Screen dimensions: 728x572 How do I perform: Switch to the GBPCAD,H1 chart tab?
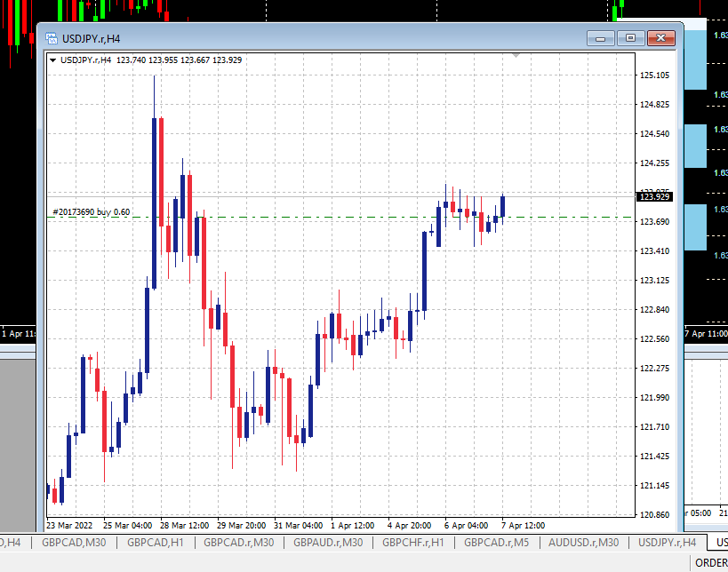pyautogui.click(x=155, y=543)
